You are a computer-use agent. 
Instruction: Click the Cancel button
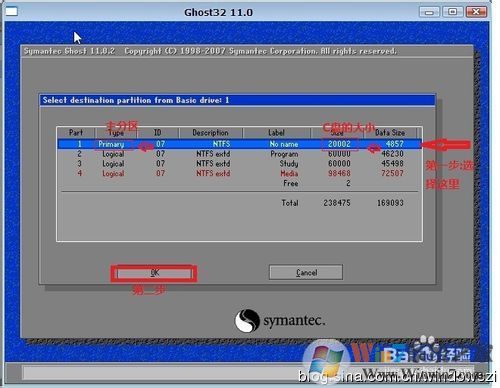click(306, 272)
